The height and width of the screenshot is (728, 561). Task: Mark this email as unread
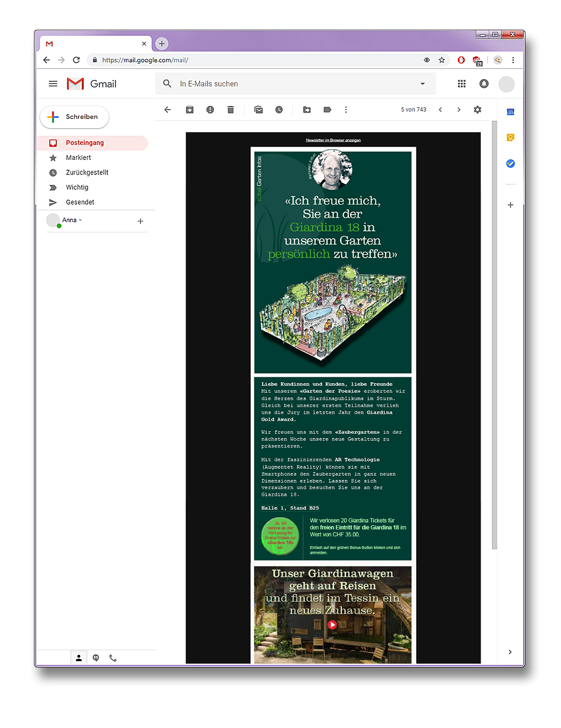(258, 110)
